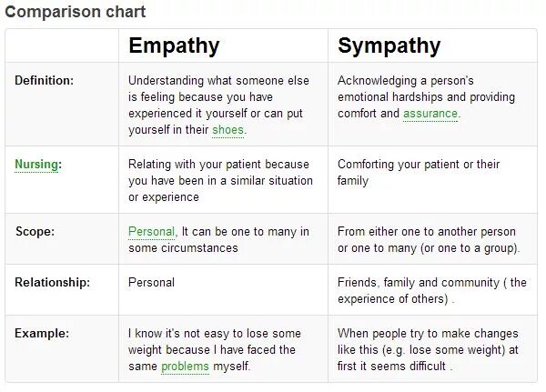This screenshot has height=392, width=546.
Task: Open the "problems" link in the Example row
Action: (x=185, y=367)
